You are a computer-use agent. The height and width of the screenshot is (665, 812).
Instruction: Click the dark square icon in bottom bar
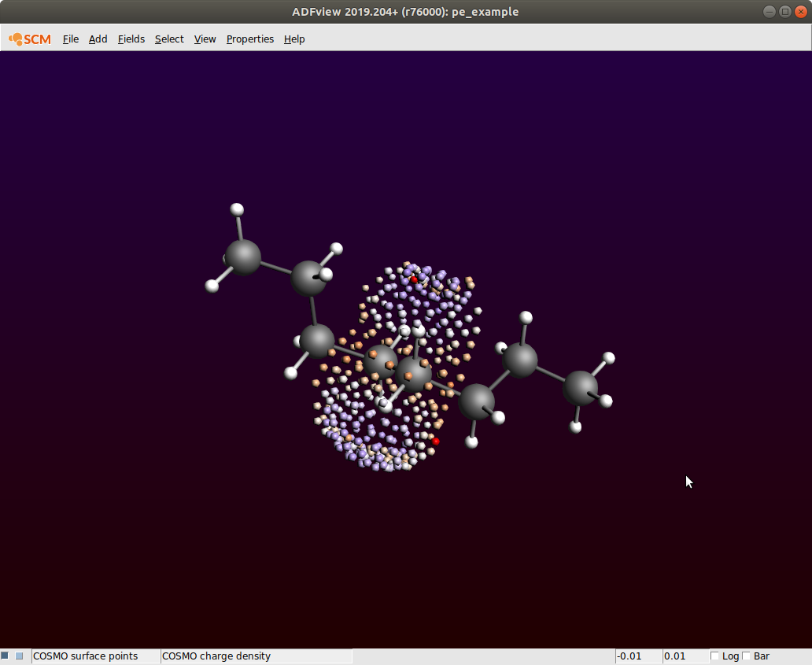6,656
